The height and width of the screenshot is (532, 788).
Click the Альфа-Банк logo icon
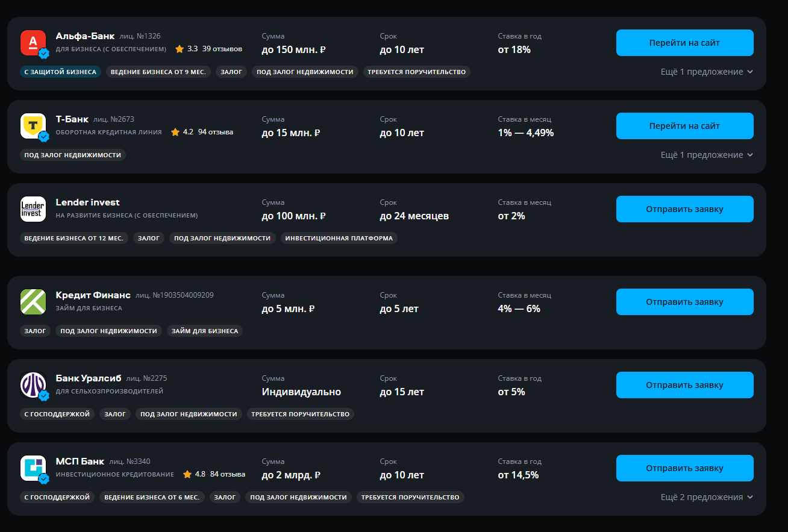point(33,43)
